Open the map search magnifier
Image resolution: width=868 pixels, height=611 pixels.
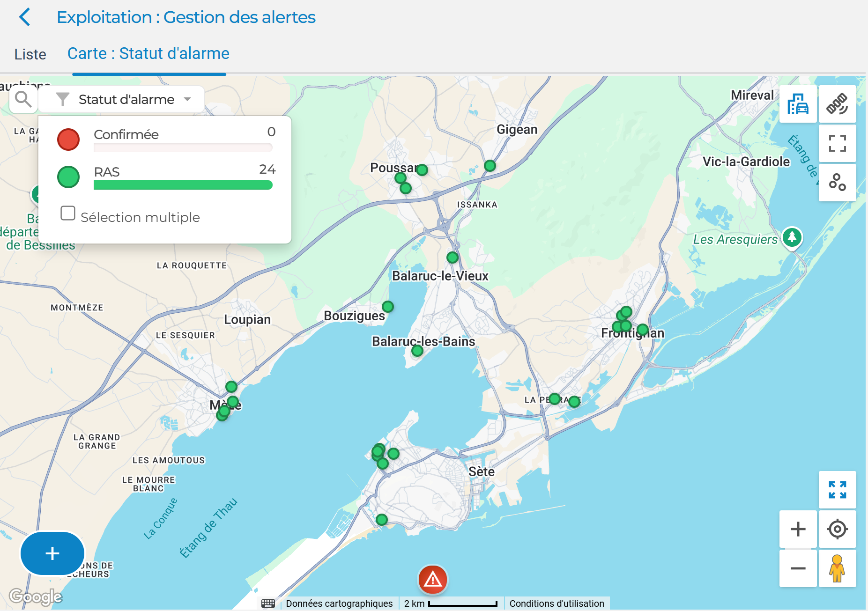click(x=23, y=99)
